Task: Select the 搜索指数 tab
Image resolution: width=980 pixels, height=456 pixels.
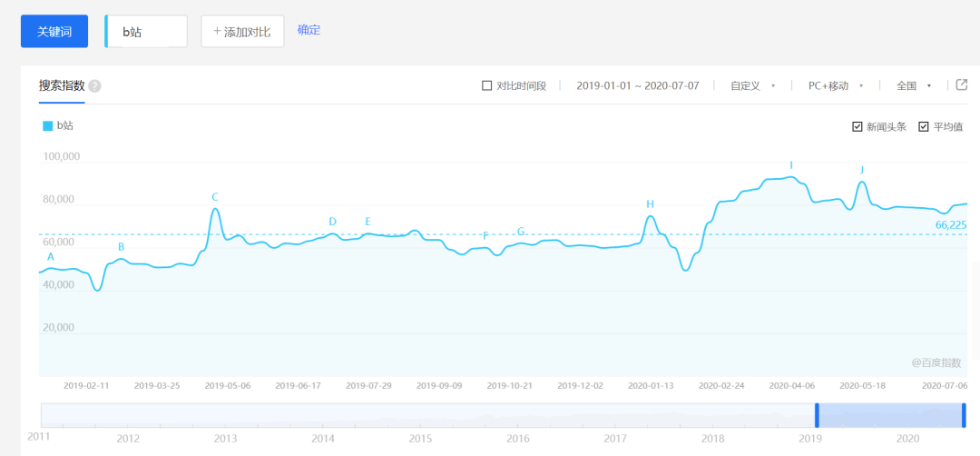Action: [62, 86]
